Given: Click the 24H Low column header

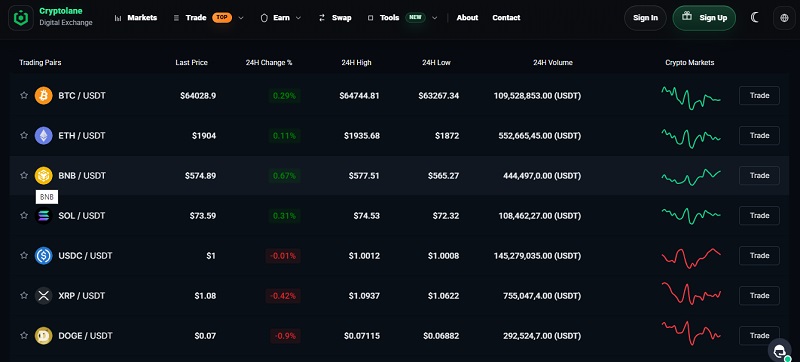Looking at the screenshot, I should (x=436, y=63).
